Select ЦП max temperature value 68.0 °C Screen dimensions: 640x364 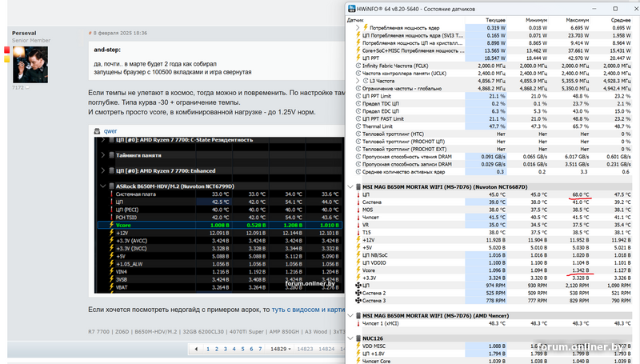coord(580,194)
